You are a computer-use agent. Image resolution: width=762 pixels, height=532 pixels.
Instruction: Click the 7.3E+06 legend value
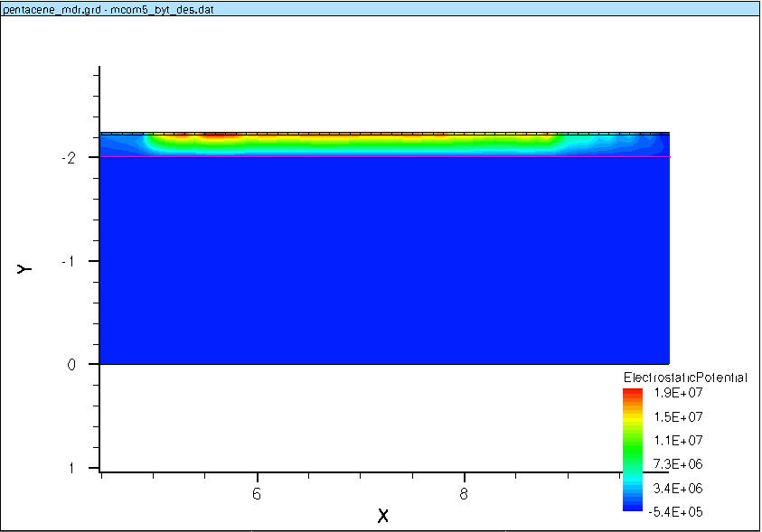click(672, 464)
